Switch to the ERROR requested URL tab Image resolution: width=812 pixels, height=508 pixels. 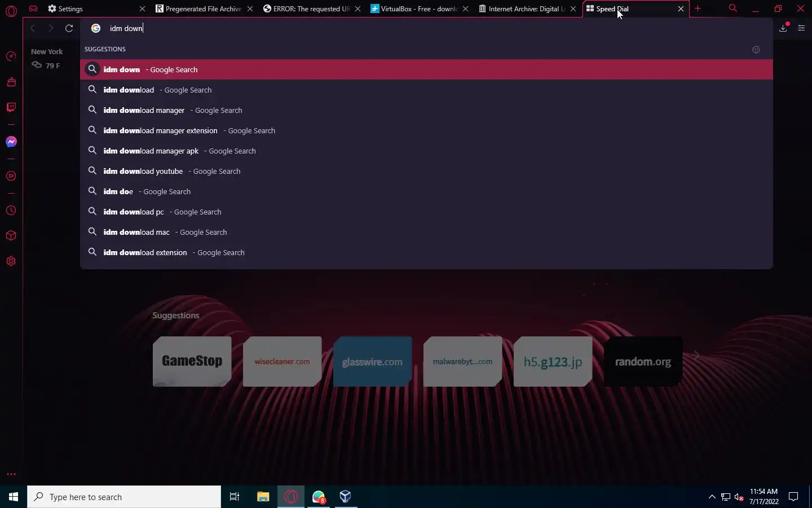311,8
